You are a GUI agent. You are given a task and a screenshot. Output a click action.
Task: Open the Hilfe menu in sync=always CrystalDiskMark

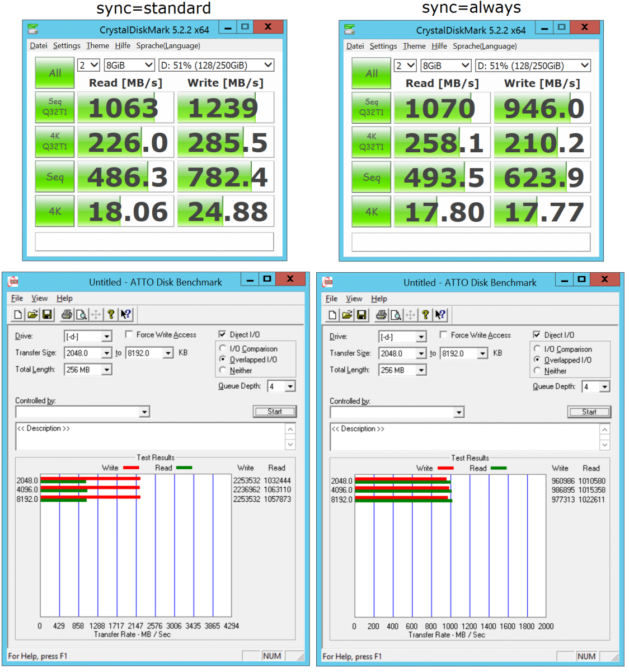click(439, 46)
